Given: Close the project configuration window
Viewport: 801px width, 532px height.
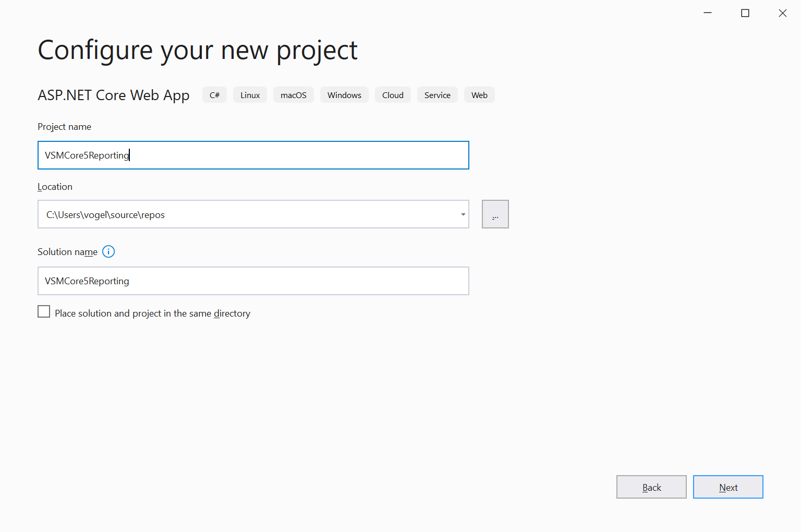Looking at the screenshot, I should click(x=782, y=13).
